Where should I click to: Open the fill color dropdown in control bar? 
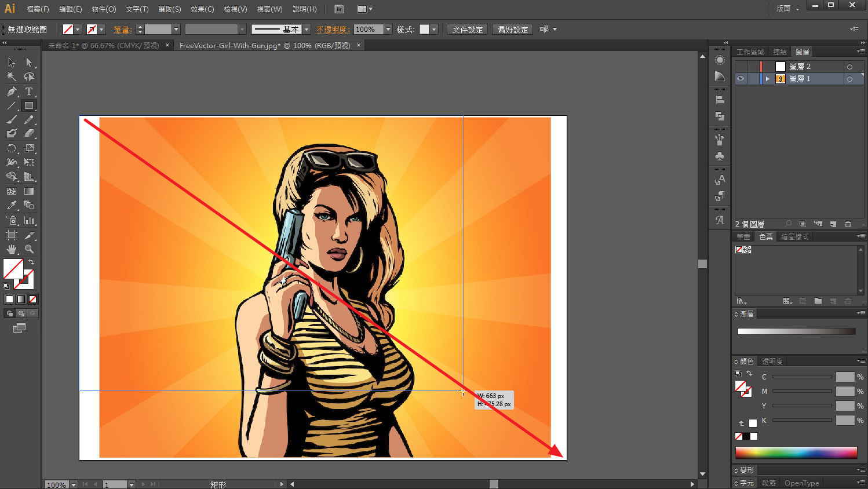coord(78,30)
